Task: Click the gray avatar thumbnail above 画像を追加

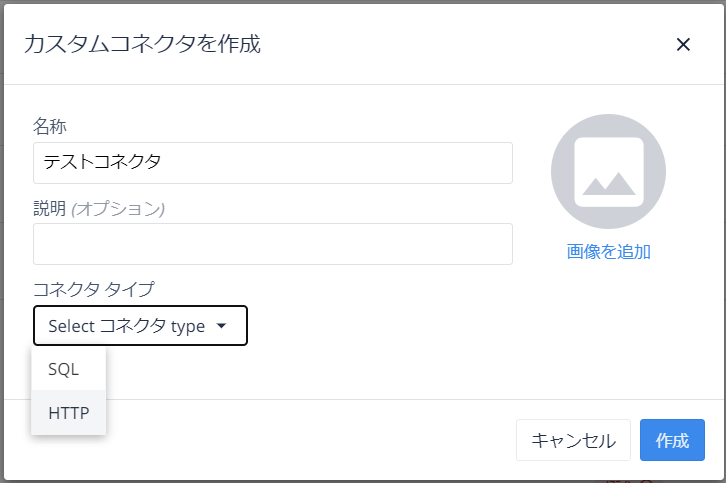Action: coord(608,171)
